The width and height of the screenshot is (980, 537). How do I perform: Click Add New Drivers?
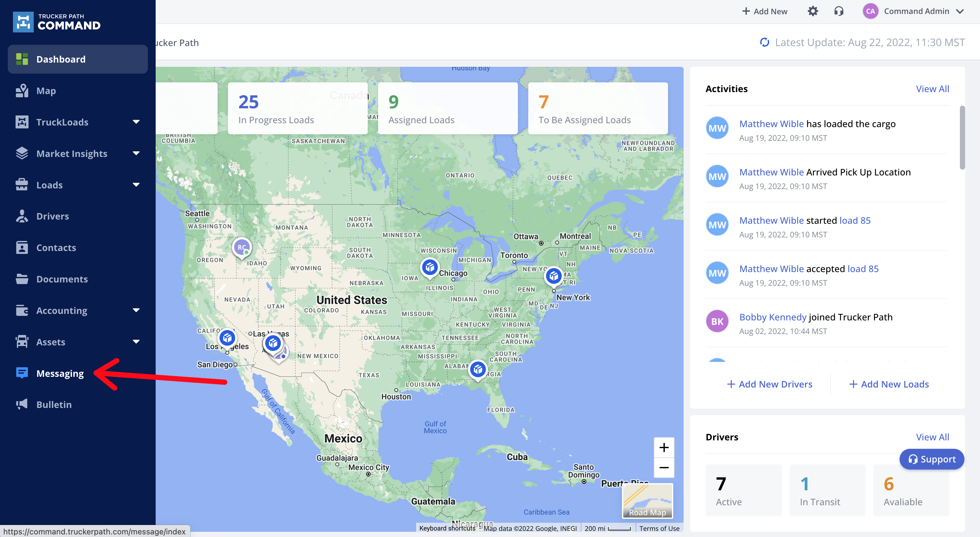(x=770, y=384)
